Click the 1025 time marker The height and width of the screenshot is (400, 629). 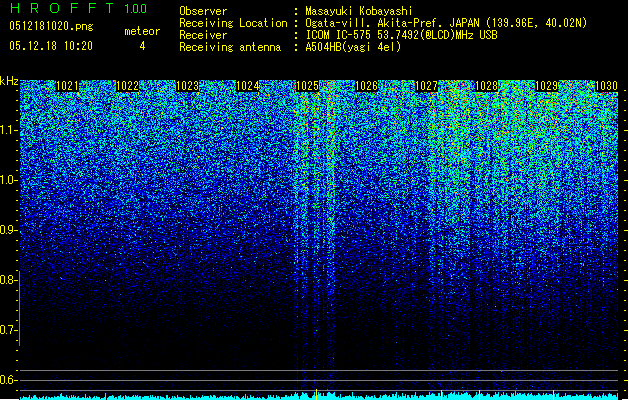(x=307, y=86)
